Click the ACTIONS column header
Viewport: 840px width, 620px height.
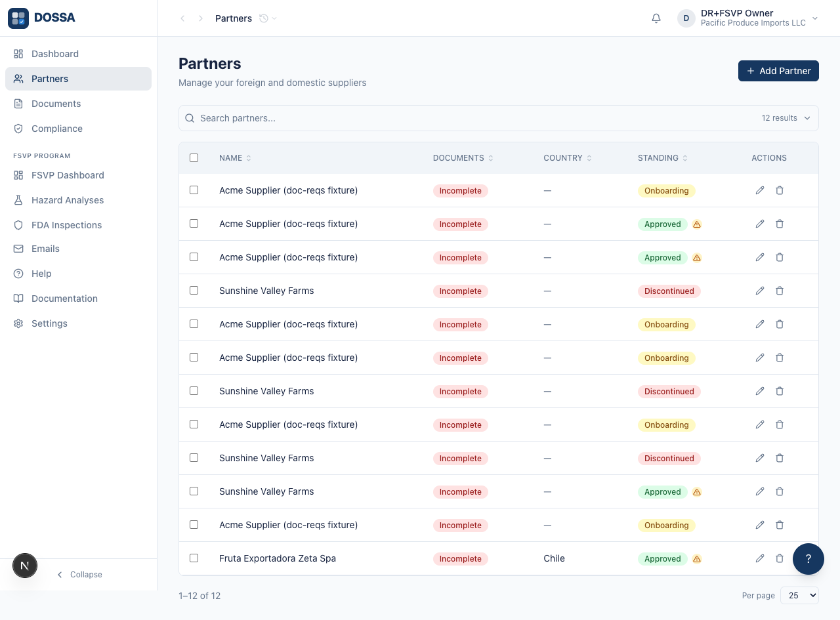[769, 158]
